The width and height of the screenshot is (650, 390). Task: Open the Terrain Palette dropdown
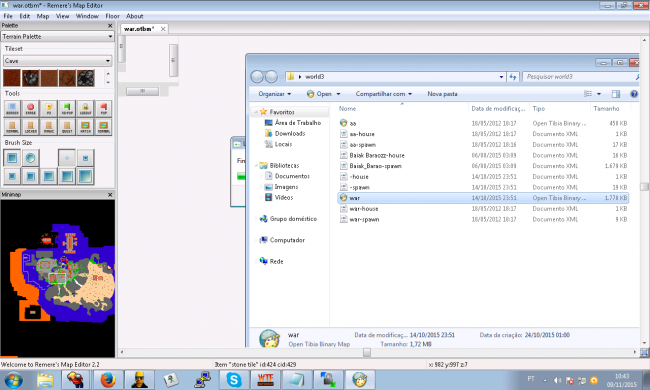click(x=57, y=36)
